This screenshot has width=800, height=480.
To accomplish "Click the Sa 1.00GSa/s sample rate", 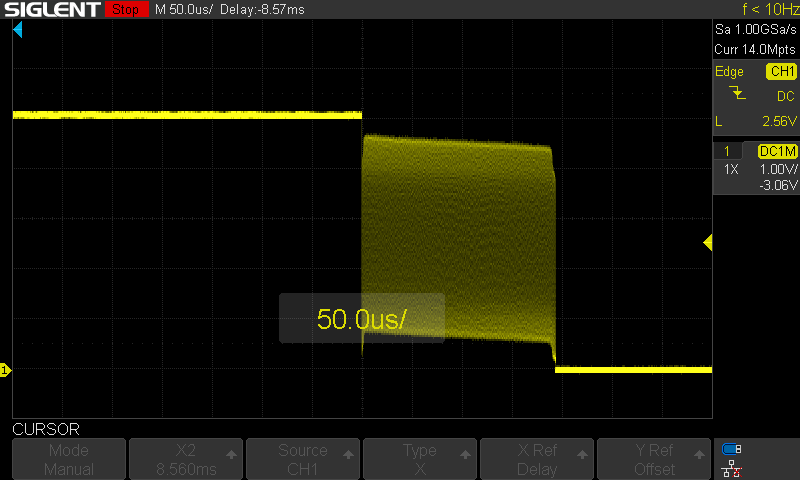I will (756, 30).
